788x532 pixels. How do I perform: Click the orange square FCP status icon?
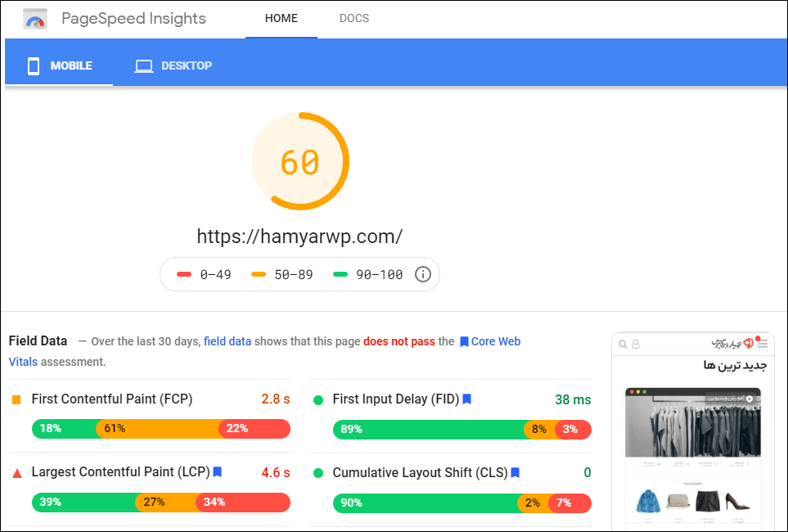(x=16, y=399)
